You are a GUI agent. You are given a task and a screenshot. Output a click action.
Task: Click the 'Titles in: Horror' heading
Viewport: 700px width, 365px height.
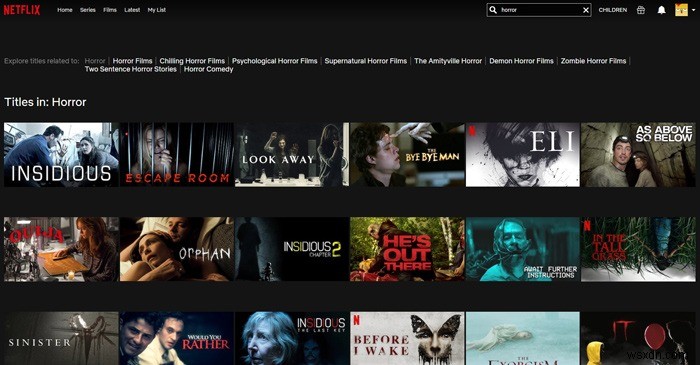point(45,102)
